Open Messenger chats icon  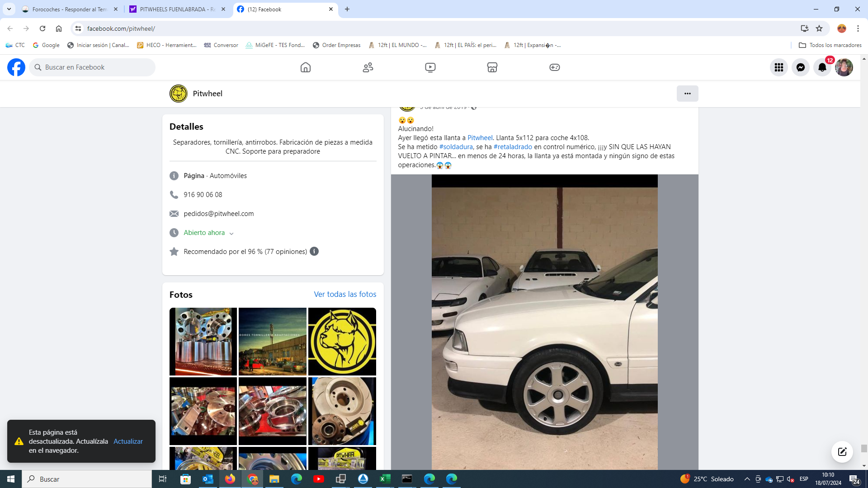coord(801,67)
